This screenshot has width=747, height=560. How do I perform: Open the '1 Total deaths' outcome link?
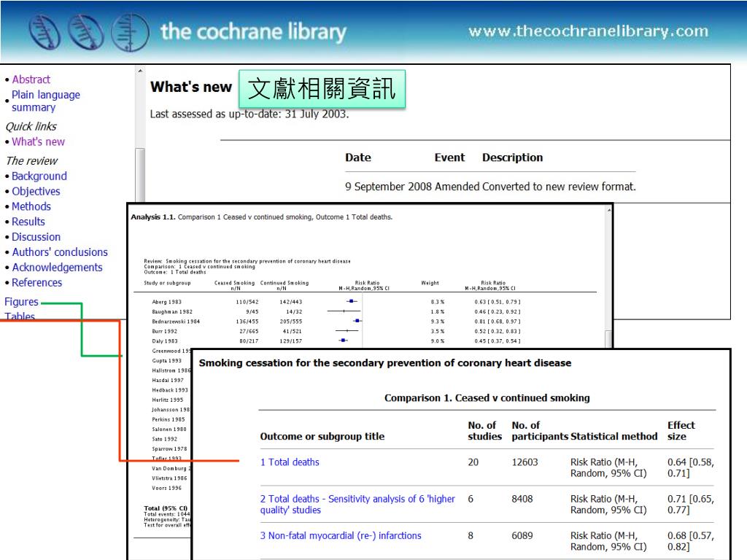pos(290,462)
